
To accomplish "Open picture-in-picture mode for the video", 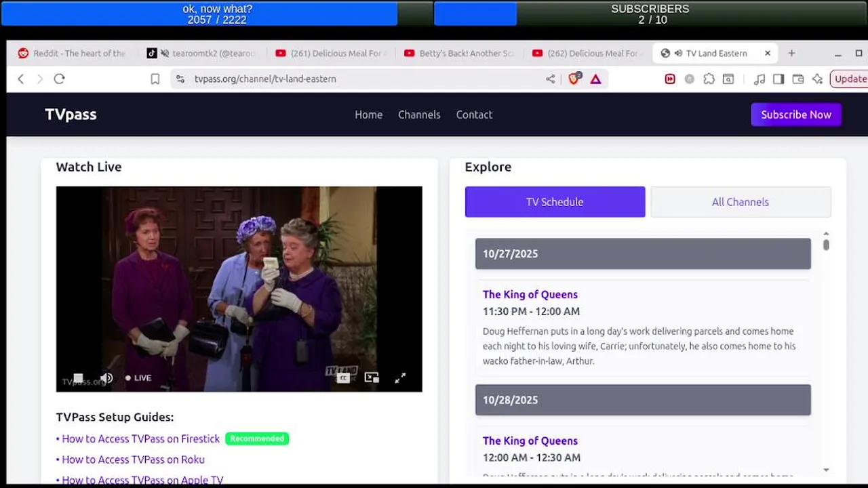I will [372, 378].
